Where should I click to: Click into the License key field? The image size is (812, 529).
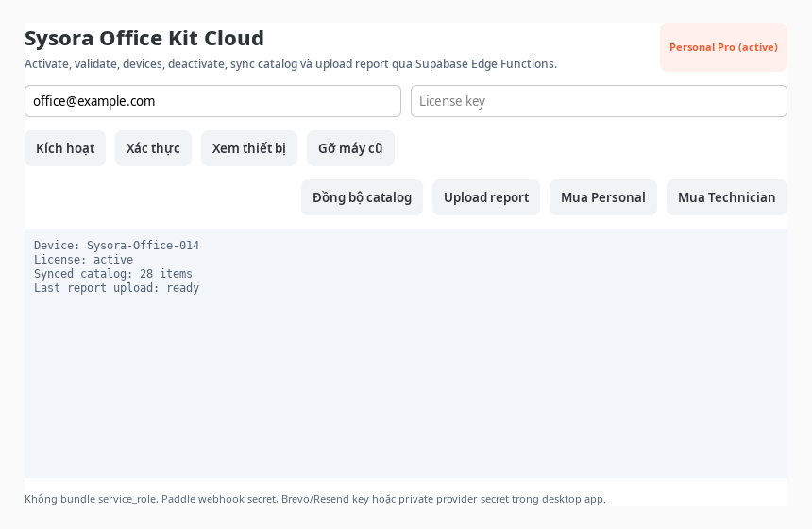600,101
